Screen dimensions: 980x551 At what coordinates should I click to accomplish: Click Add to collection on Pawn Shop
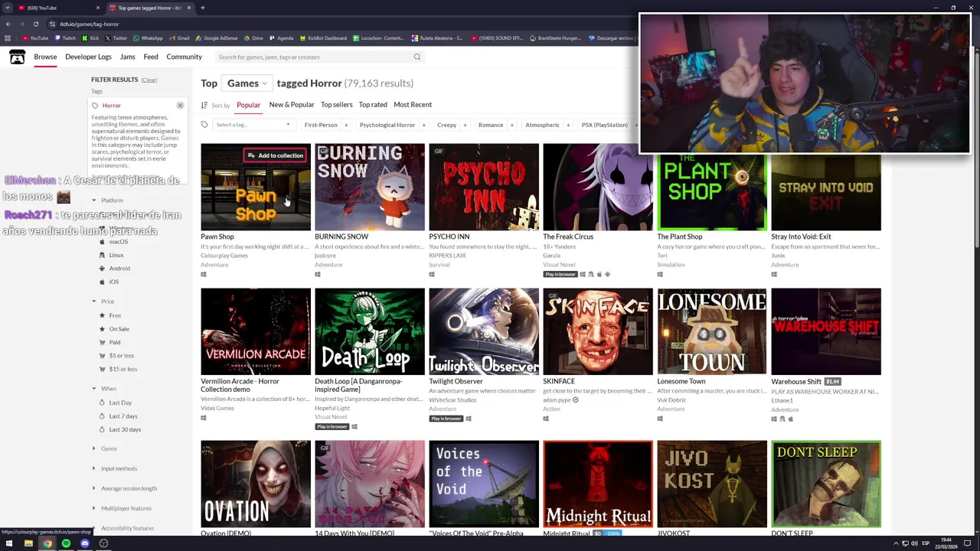point(275,155)
